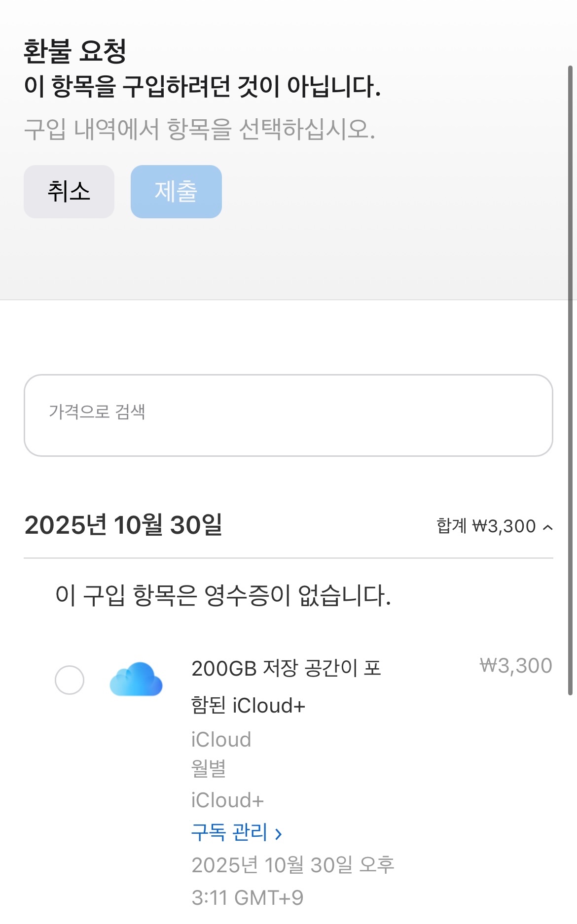This screenshot has height=924, width=577.
Task: Click the gray iCloud+ subtitle text
Action: tap(227, 800)
